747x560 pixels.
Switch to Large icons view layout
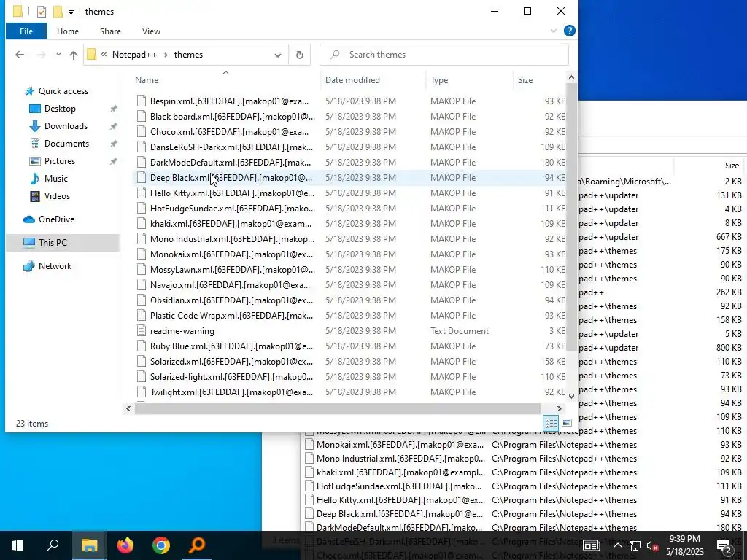tap(567, 423)
